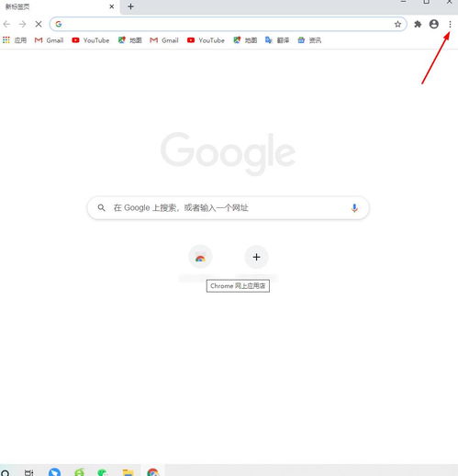
Task: Open Task View from the taskbar
Action: tap(29, 472)
